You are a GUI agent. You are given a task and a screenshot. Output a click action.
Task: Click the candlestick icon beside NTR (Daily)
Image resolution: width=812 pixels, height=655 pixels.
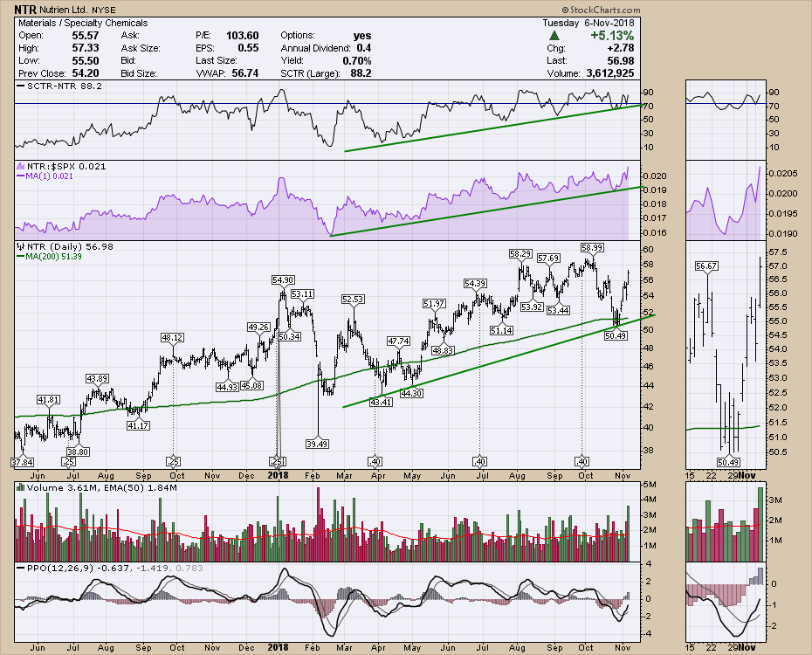[x=21, y=246]
